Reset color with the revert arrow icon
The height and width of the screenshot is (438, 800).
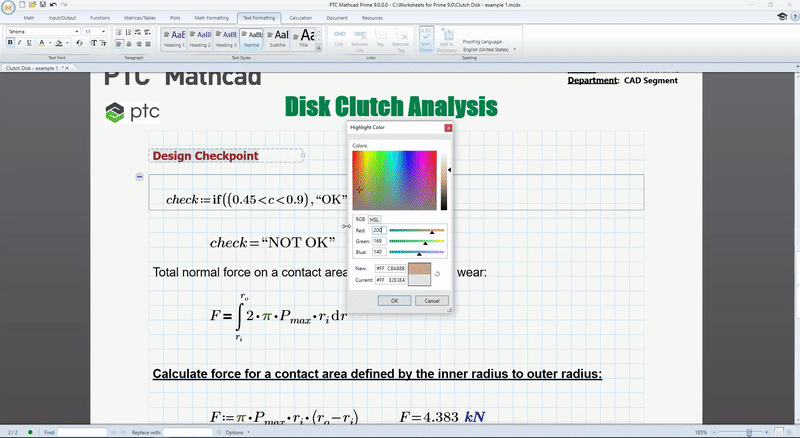[438, 273]
